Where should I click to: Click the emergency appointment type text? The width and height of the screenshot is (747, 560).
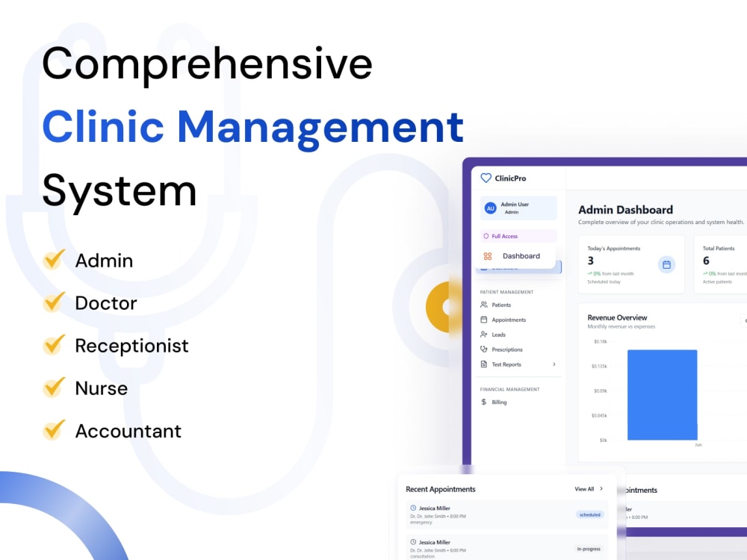421,523
